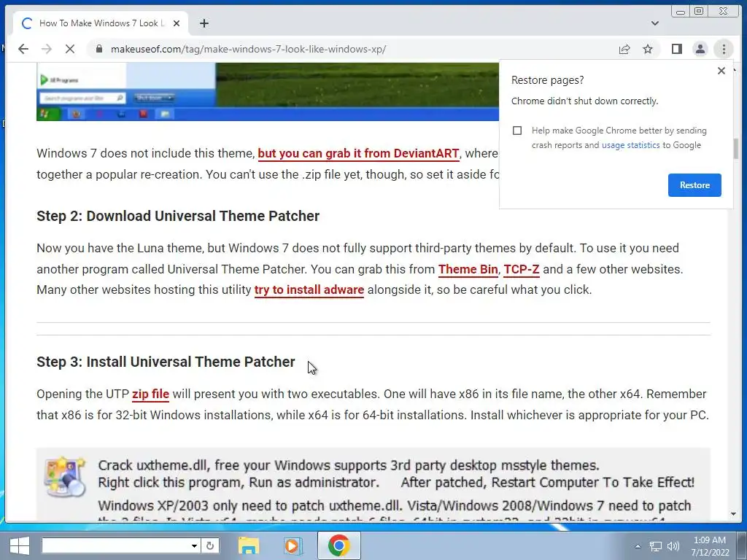Click the 'Step 3: Install Universal Theme Patcher' heading
This screenshot has height=560, width=747.
click(166, 362)
